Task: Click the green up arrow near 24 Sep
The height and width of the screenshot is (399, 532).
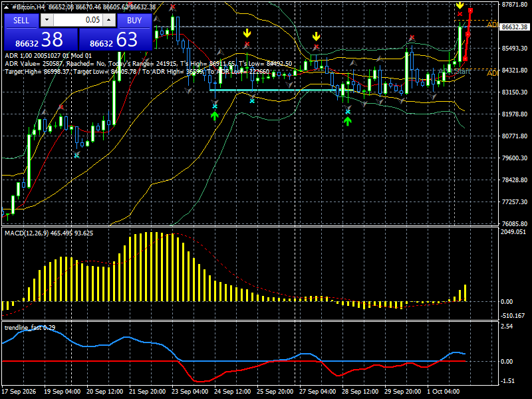Action: tap(214, 116)
